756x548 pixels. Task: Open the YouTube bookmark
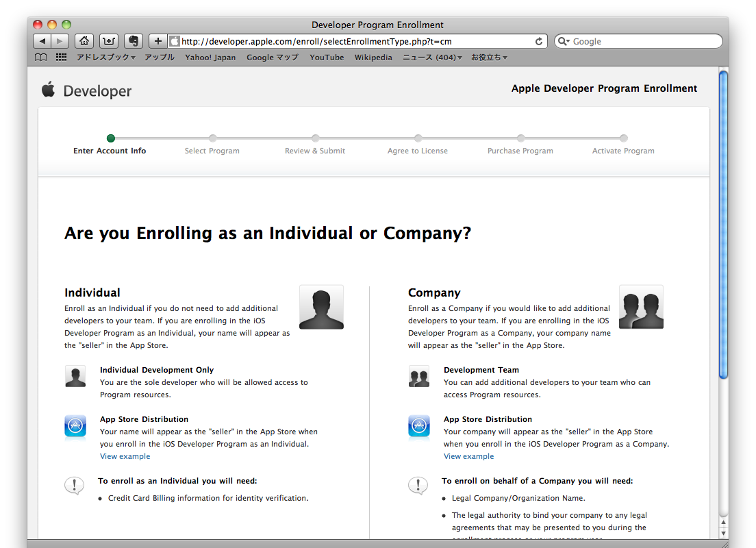(327, 58)
